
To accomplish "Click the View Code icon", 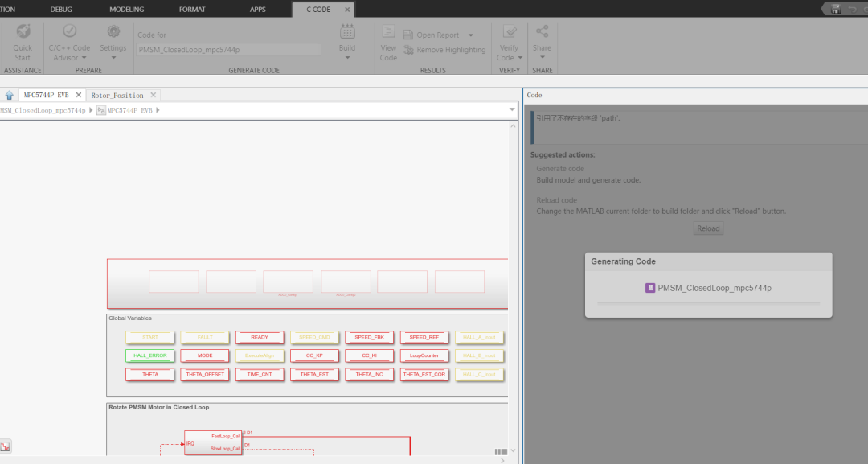I will point(388,31).
